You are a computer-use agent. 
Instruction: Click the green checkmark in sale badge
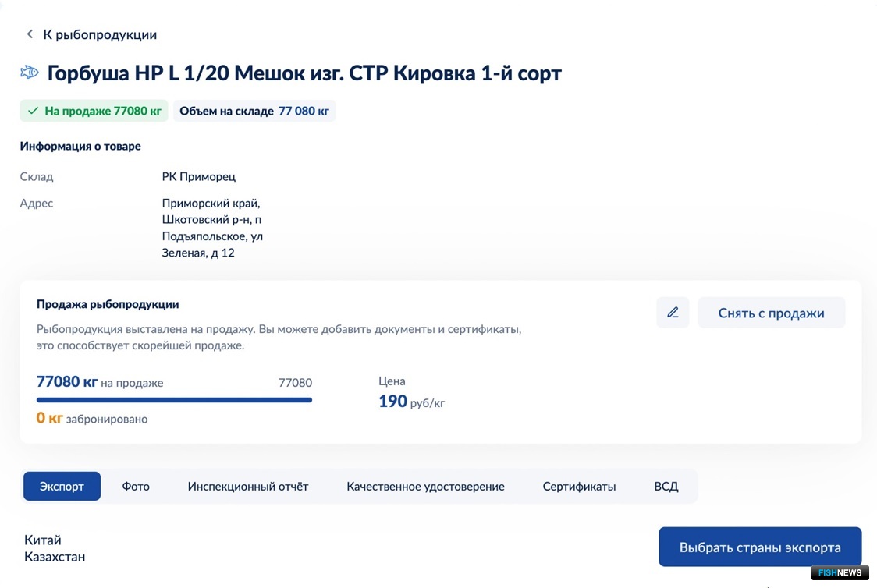33,111
